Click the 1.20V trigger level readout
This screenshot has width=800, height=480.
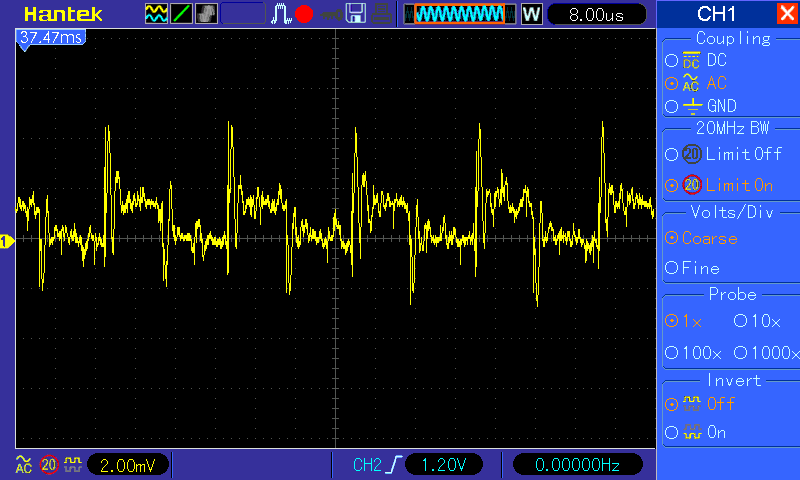coord(444,465)
